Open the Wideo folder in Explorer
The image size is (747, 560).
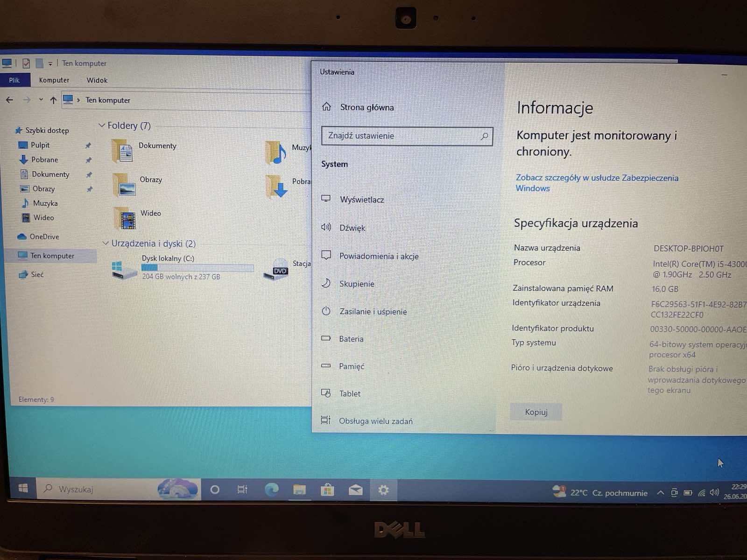(138, 218)
